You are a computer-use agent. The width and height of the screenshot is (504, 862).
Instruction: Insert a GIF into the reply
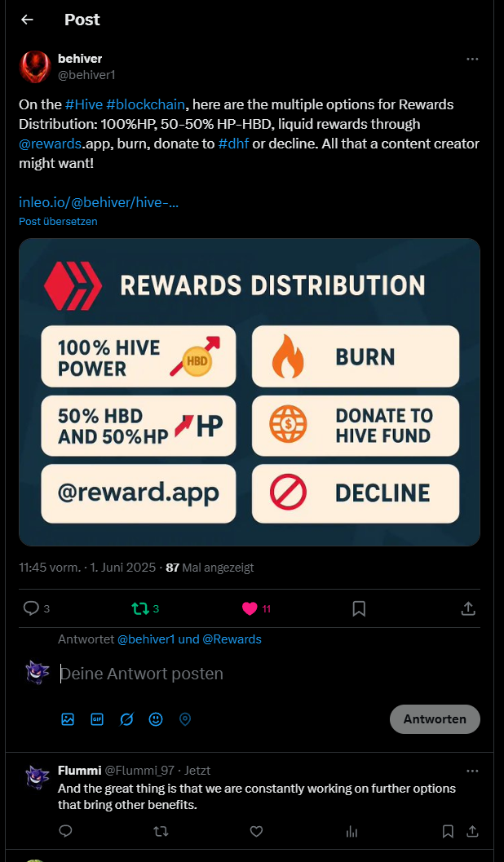[97, 719]
